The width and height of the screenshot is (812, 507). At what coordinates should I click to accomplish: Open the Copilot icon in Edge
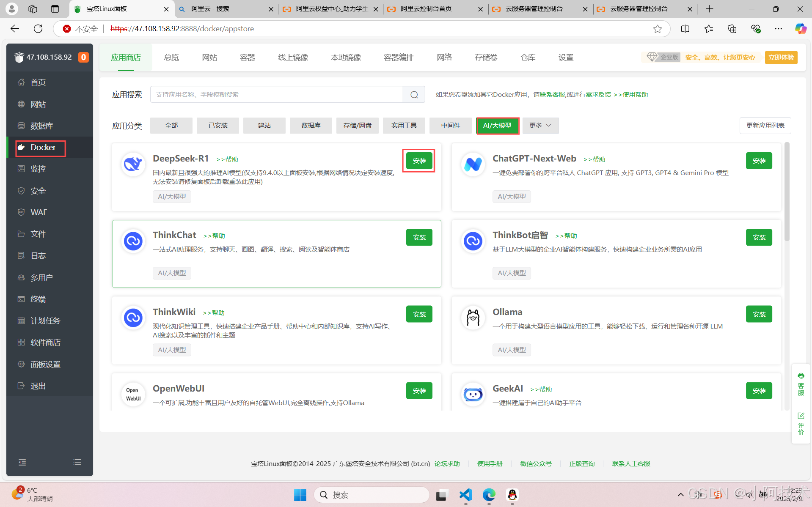800,28
